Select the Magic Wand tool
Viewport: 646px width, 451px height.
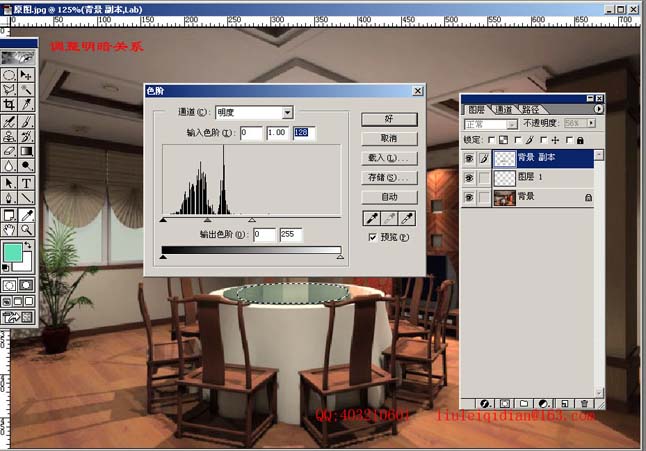(x=26, y=89)
